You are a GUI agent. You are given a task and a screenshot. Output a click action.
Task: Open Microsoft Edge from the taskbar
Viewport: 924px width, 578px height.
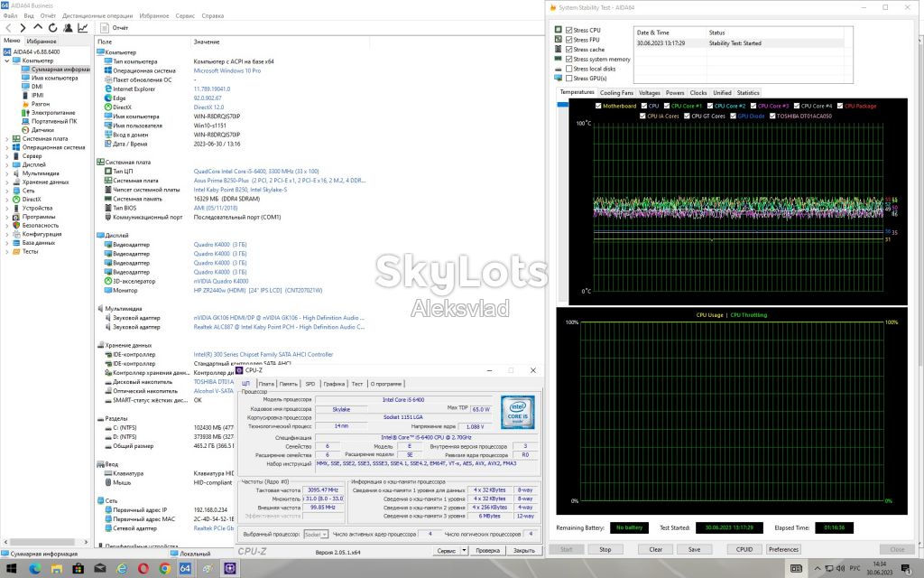click(x=35, y=569)
